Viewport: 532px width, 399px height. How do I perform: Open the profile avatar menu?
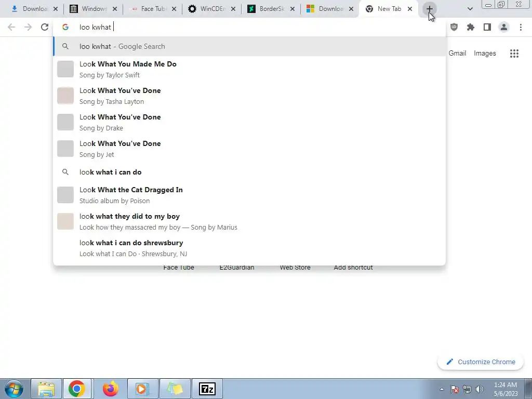(504, 27)
